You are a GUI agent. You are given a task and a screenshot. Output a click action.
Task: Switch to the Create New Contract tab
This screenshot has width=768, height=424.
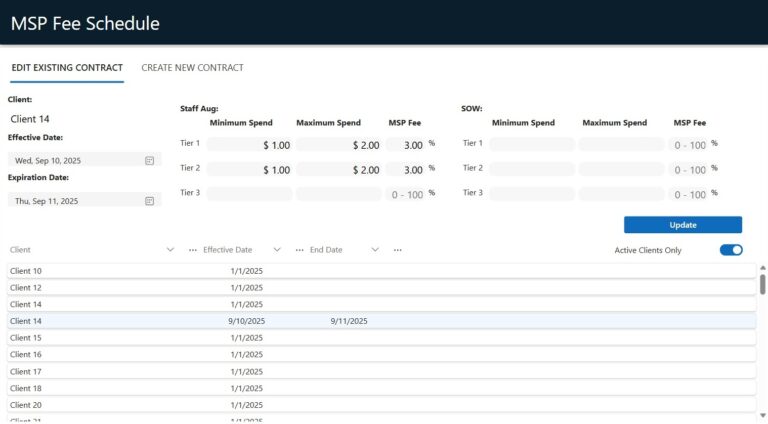pyautogui.click(x=192, y=68)
